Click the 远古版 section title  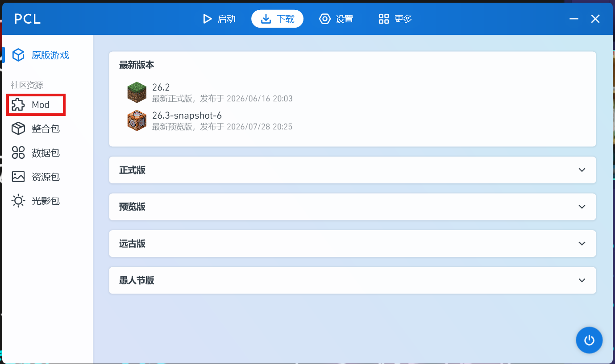(x=132, y=244)
